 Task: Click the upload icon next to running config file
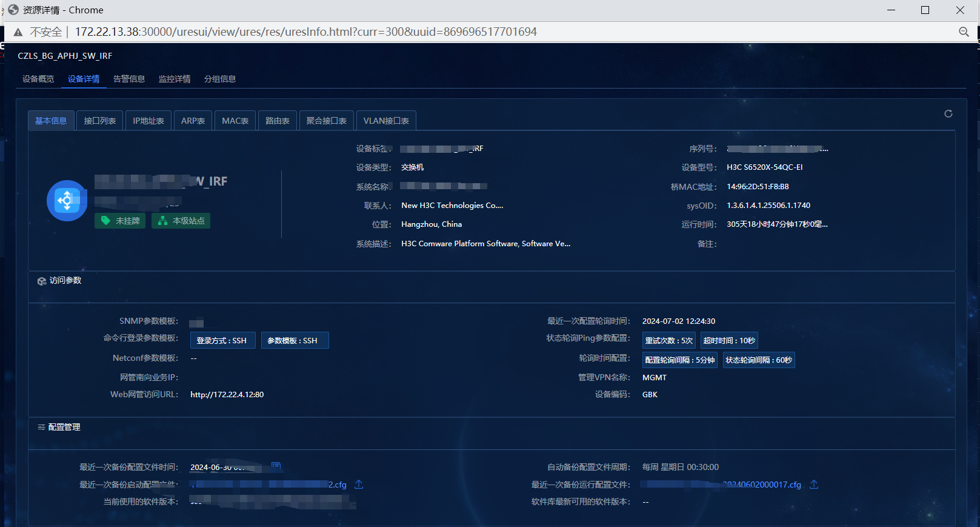[x=814, y=484]
